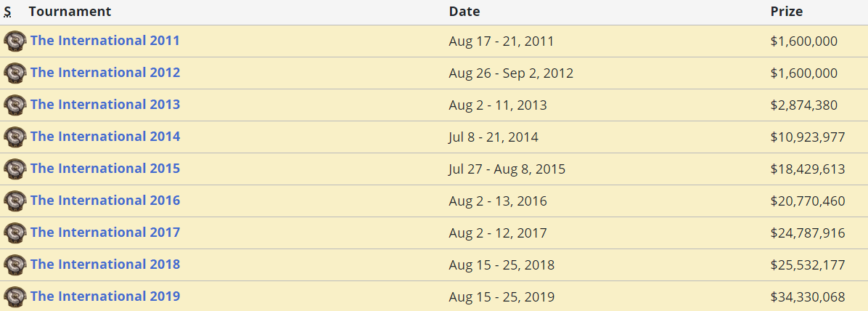The width and height of the screenshot is (868, 311).
Task: Click the icon beside The International 2018
Action: click(15, 264)
